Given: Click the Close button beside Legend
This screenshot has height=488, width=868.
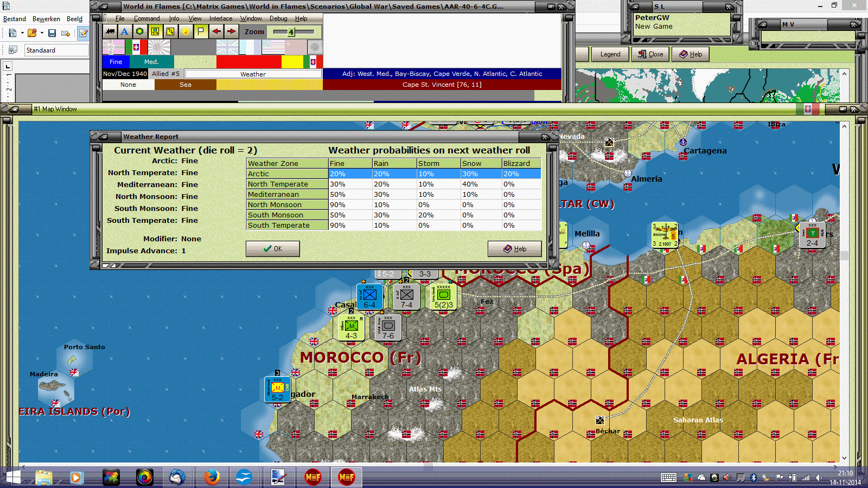Looking at the screenshot, I should pyautogui.click(x=650, y=54).
